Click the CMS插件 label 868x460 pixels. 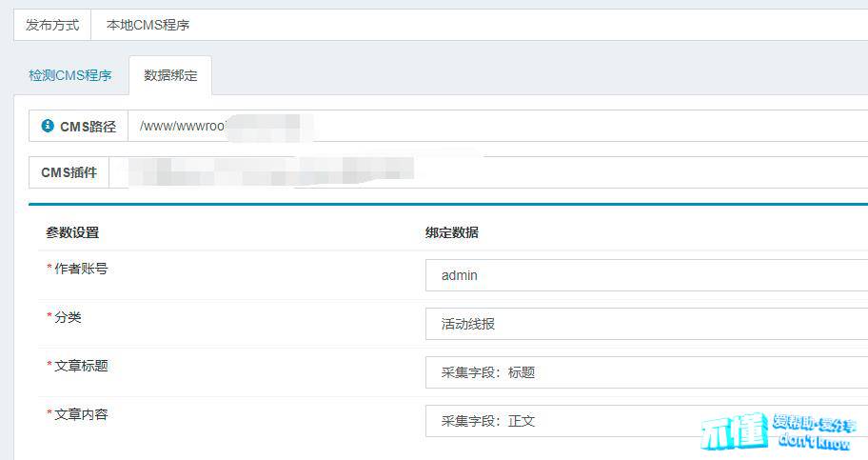pyautogui.click(x=69, y=172)
